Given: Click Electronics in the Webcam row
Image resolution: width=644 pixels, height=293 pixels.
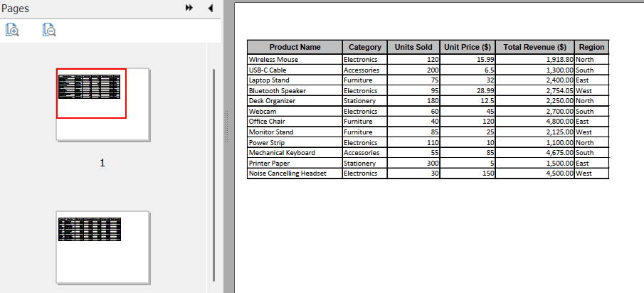Looking at the screenshot, I should coord(361,112).
